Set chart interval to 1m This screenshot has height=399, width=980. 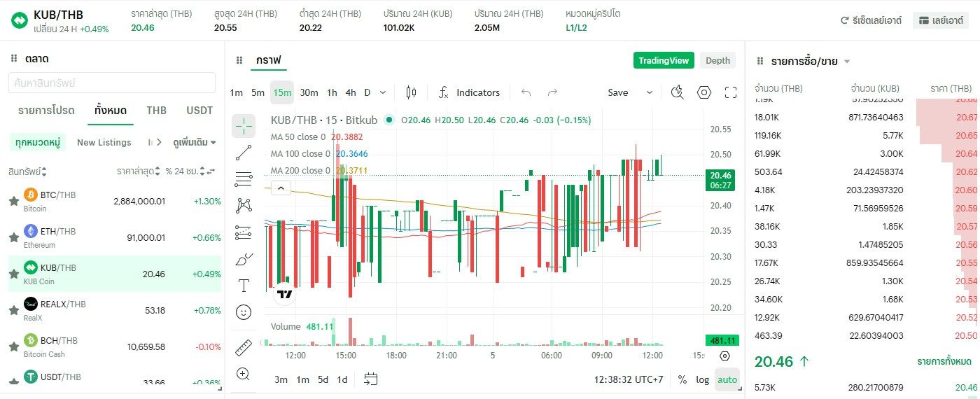point(237,92)
